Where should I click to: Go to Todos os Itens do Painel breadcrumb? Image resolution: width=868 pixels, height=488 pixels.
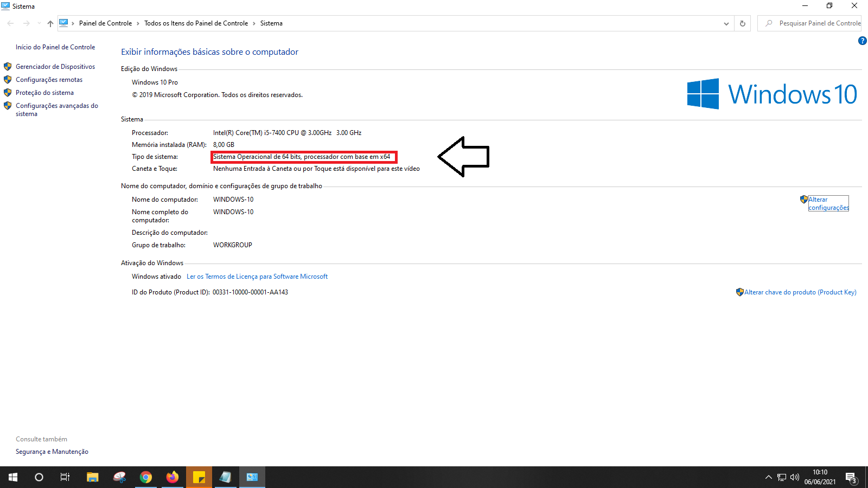196,23
